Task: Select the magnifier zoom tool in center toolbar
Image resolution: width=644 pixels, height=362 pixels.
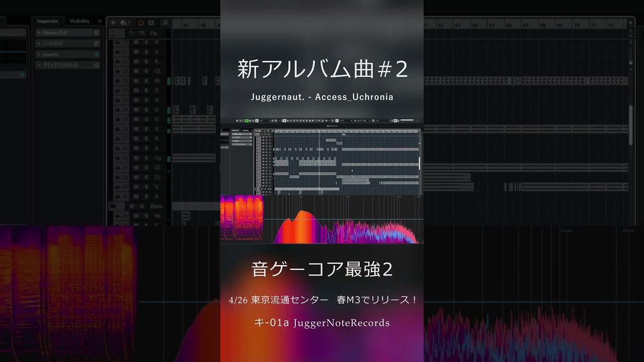Action: pyautogui.click(x=306, y=121)
